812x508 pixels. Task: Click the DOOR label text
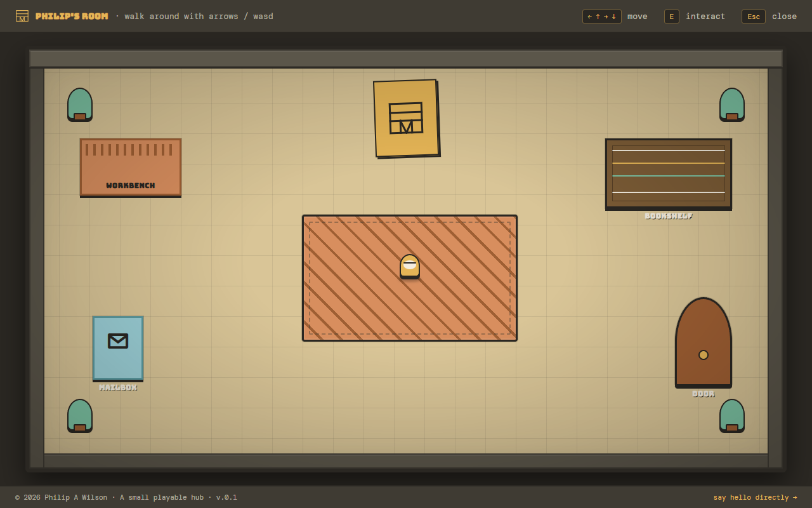click(704, 394)
